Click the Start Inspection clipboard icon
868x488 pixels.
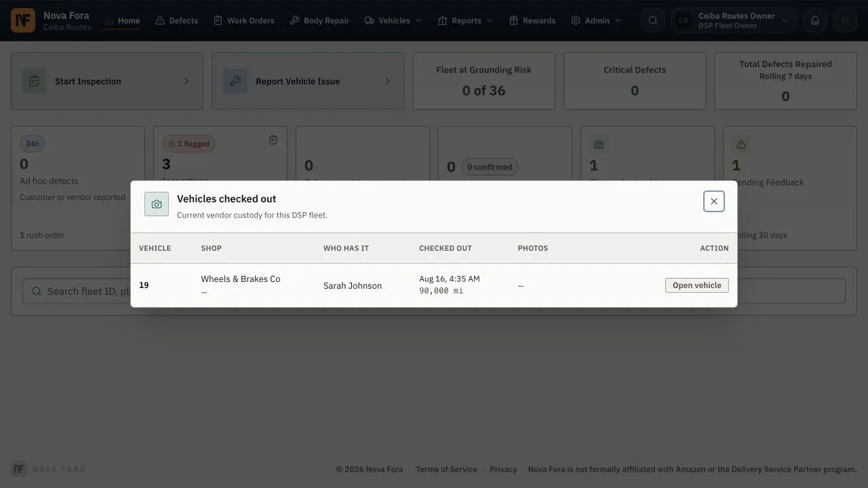pos(35,81)
